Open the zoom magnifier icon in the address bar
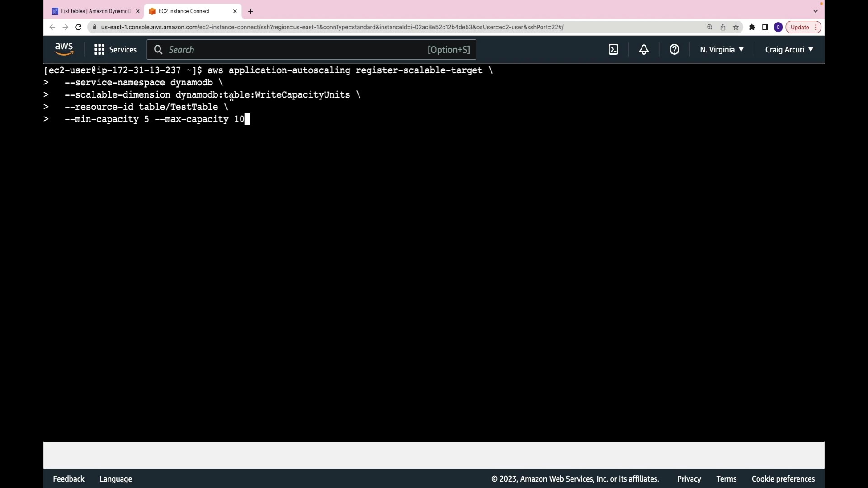The image size is (868, 488). click(710, 28)
